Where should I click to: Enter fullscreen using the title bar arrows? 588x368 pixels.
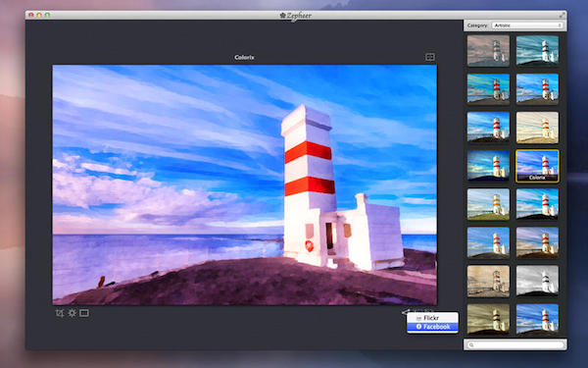[562, 15]
